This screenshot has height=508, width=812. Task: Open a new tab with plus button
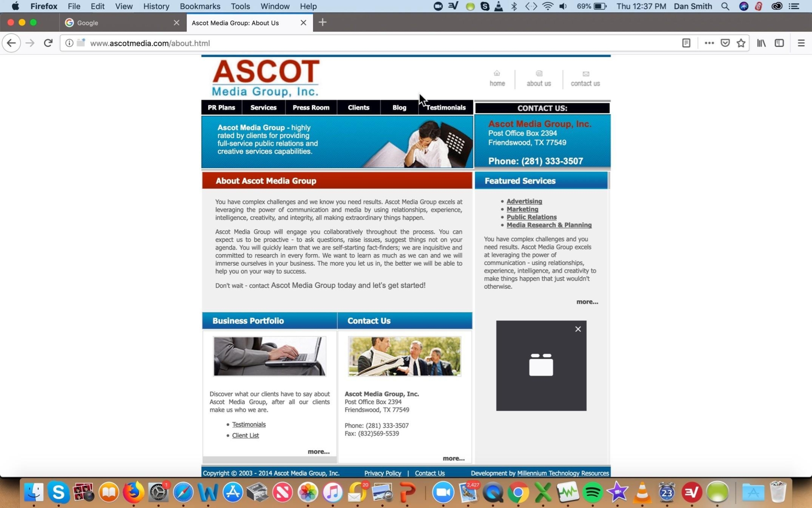(322, 22)
